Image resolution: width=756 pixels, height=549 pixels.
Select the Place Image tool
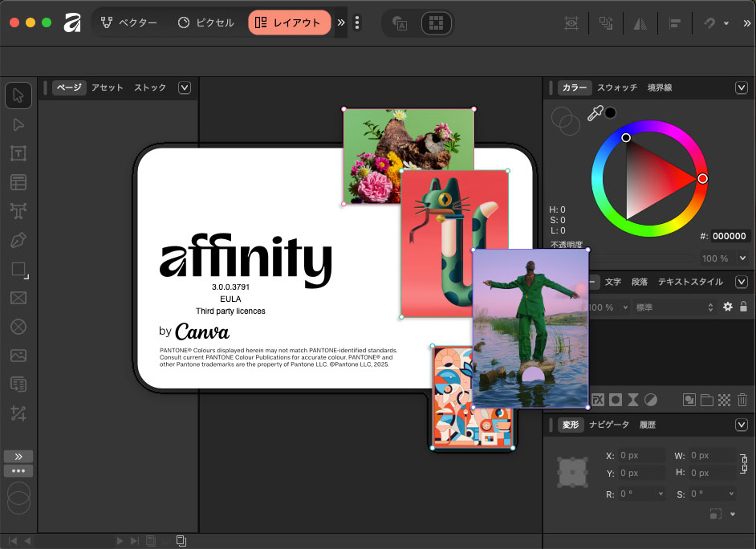coord(18,356)
